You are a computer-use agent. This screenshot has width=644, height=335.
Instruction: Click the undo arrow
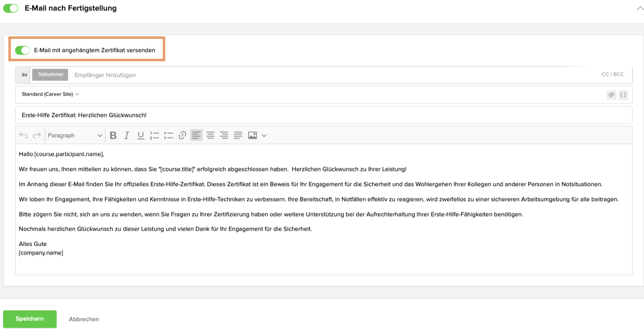pos(22,135)
